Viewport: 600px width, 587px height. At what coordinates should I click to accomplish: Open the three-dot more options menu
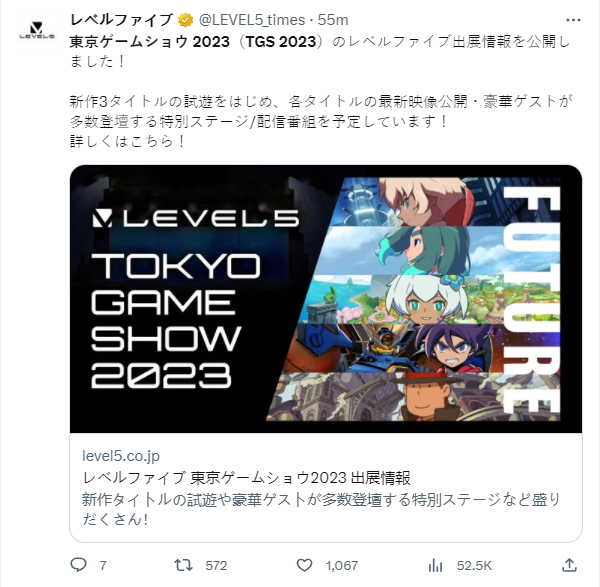pos(573,20)
